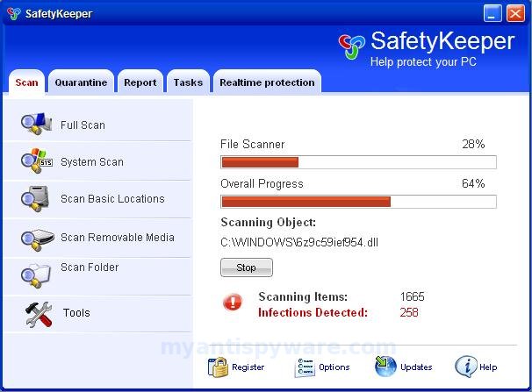Click the Scanning Object heading

point(268,222)
